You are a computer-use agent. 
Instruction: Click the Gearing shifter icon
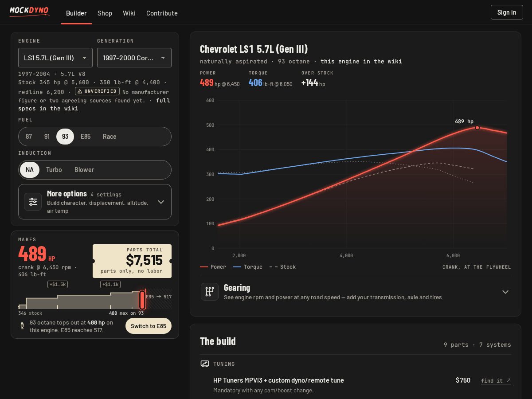210,292
